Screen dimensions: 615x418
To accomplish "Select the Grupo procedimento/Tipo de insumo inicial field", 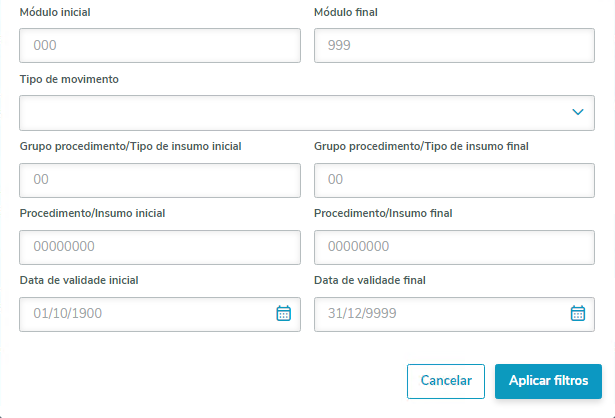I will click(159, 180).
